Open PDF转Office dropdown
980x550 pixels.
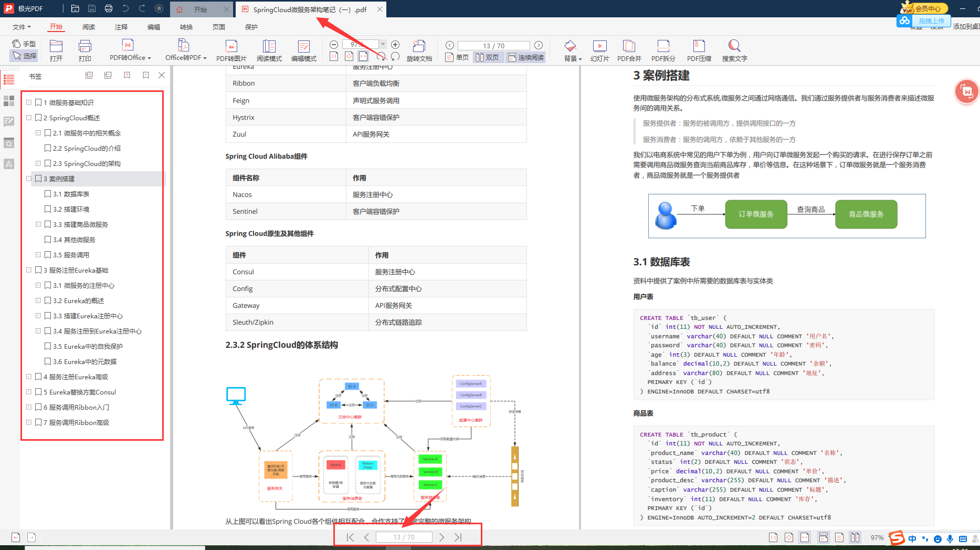tap(130, 51)
